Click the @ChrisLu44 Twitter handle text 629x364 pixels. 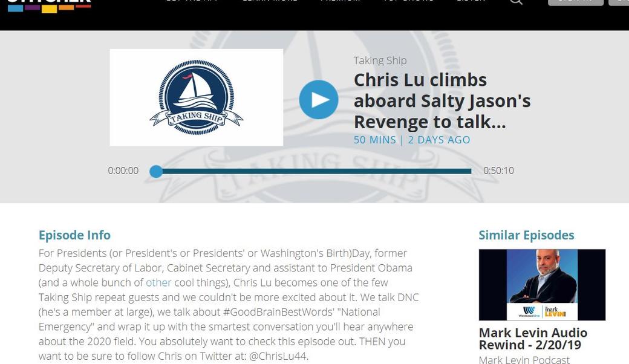(278, 356)
